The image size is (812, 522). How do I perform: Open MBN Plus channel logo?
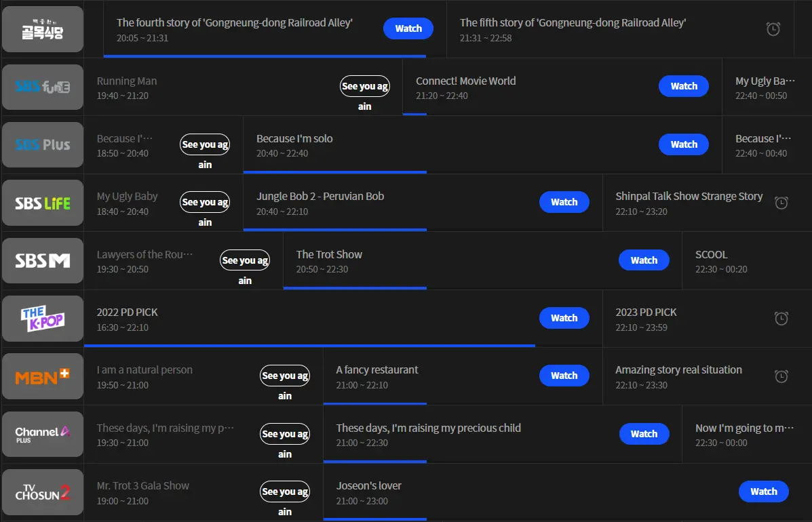coord(43,376)
